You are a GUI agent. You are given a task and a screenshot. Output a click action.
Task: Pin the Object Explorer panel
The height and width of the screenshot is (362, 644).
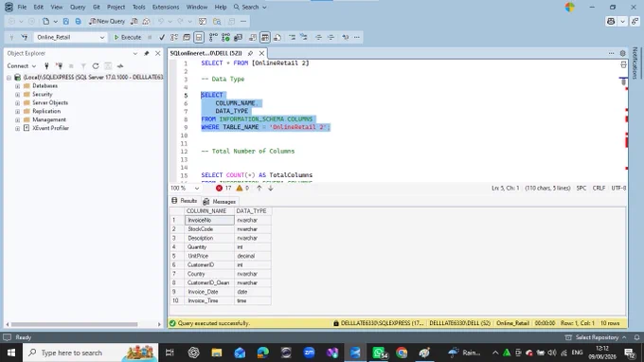147,53
